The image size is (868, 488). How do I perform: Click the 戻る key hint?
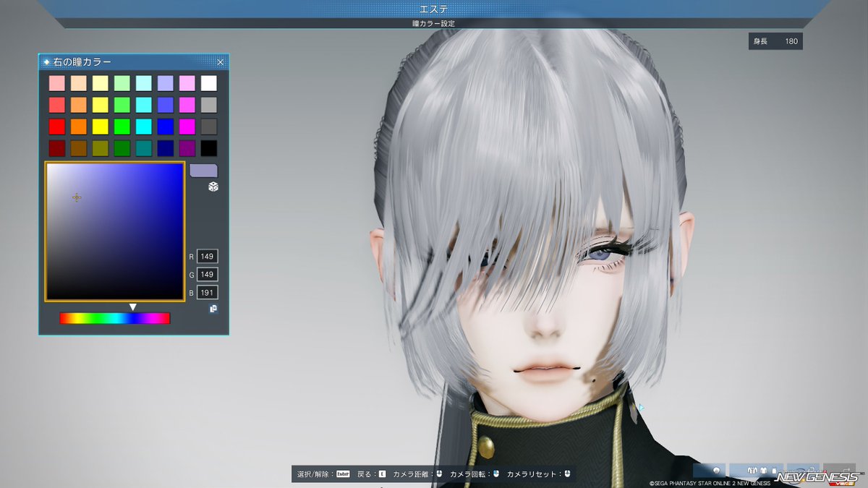click(372, 474)
